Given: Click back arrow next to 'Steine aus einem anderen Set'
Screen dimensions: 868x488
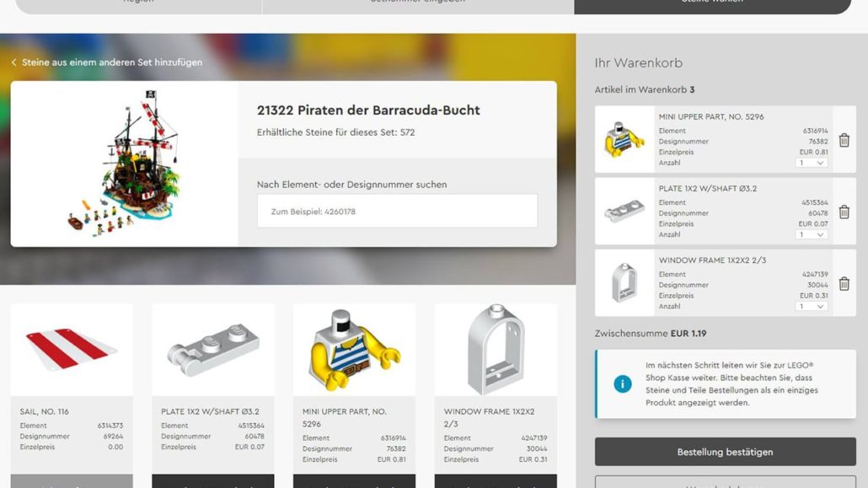Looking at the screenshot, I should 13,62.
